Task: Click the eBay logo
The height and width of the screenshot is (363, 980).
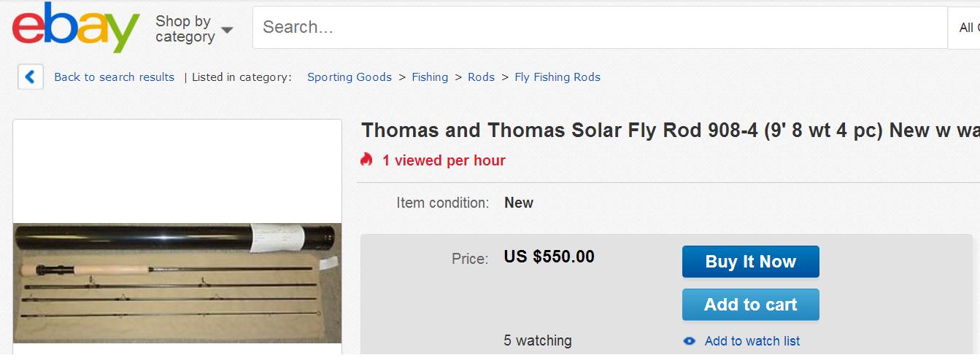Action: click(x=75, y=28)
